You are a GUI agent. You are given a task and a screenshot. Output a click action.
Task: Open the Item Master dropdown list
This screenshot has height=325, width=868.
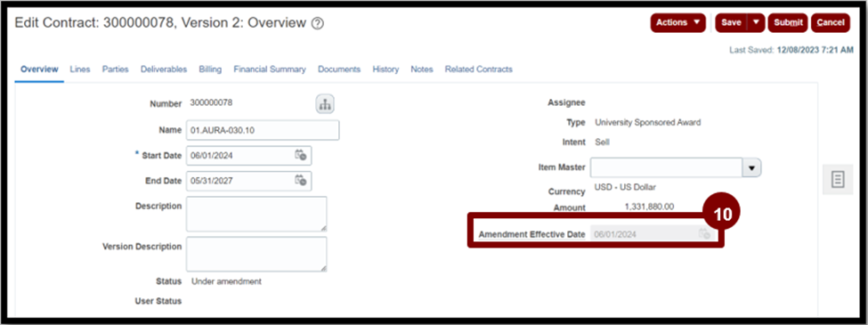[751, 167]
